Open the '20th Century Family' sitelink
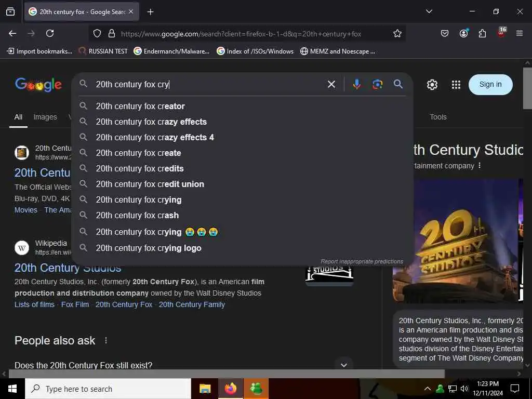This screenshot has height=399, width=532. point(192,304)
